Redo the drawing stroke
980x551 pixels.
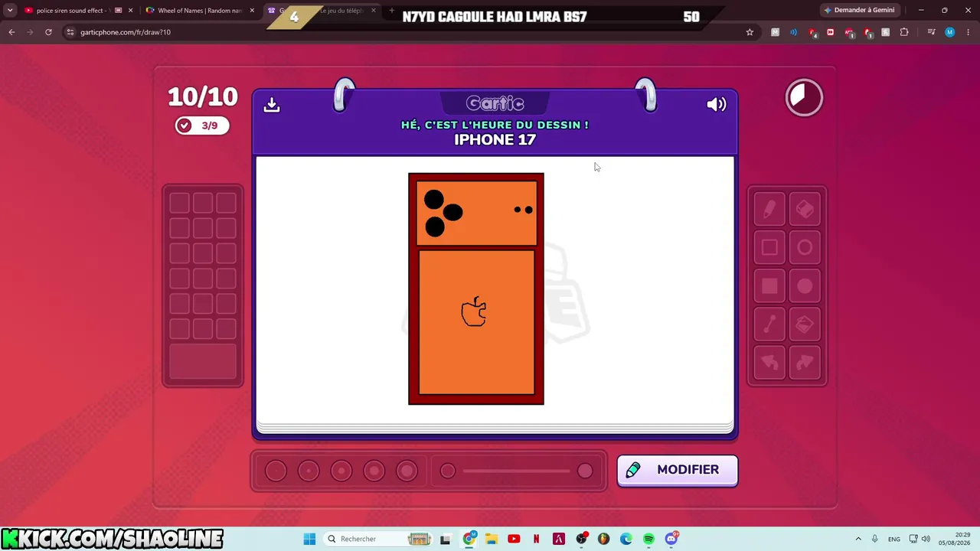pyautogui.click(x=805, y=363)
